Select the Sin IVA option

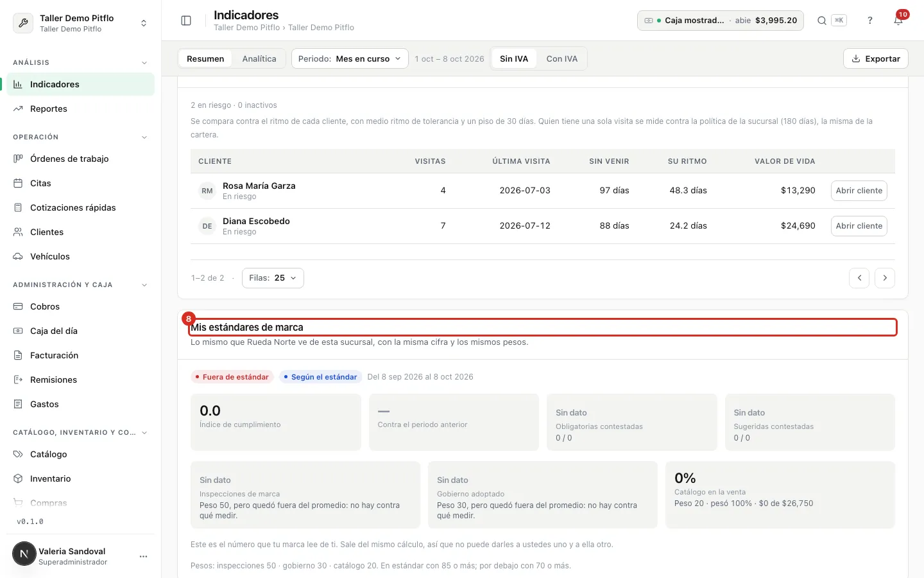[514, 58]
